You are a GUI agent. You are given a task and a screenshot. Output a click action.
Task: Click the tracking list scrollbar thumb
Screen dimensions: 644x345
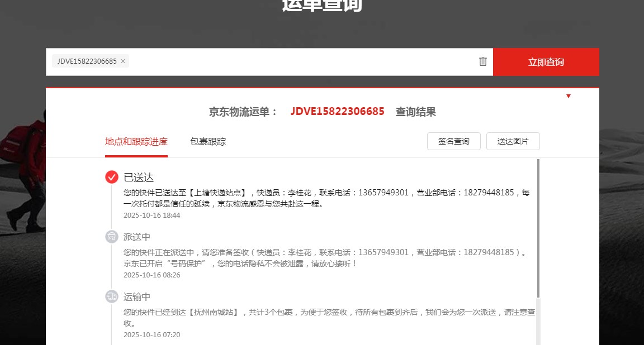538,229
